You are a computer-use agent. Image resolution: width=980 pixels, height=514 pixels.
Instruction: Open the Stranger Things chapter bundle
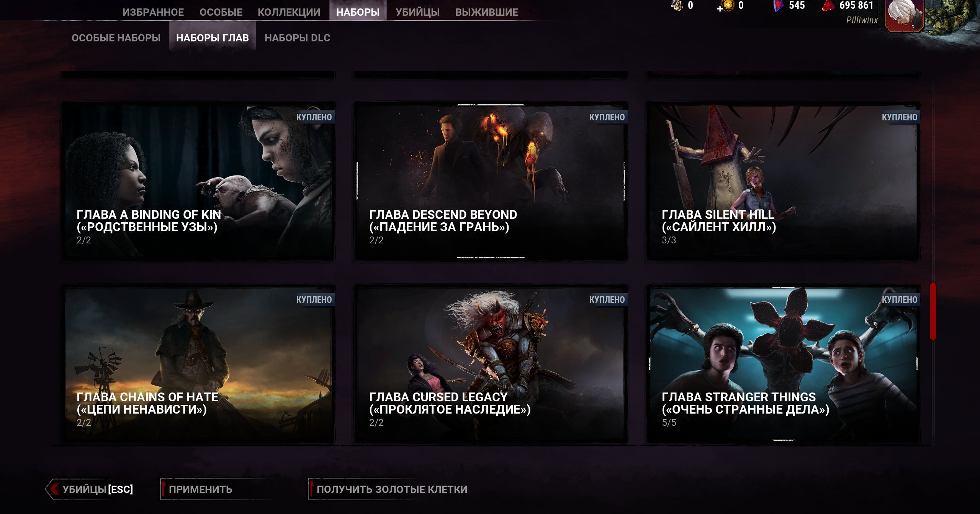pyautogui.click(x=783, y=363)
